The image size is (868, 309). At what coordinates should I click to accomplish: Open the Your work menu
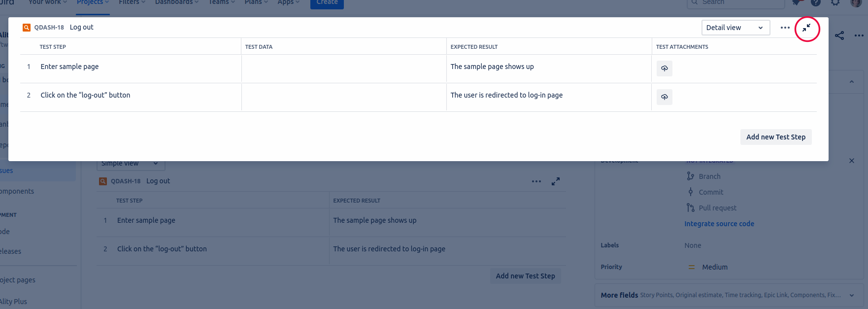click(48, 2)
